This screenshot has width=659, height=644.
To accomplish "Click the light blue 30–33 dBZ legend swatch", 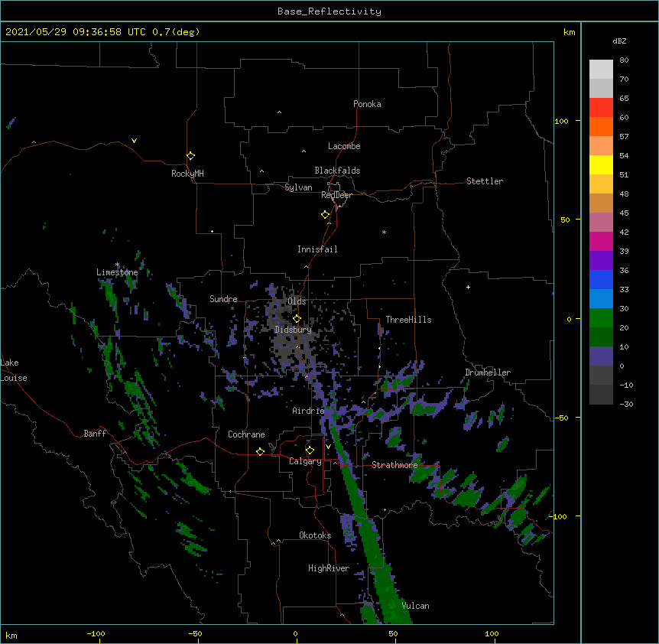I will (601, 298).
